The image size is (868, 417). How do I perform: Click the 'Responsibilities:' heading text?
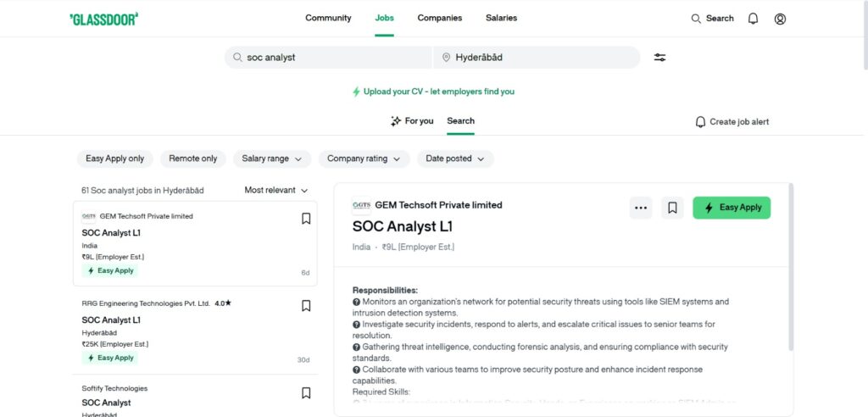pyautogui.click(x=385, y=290)
